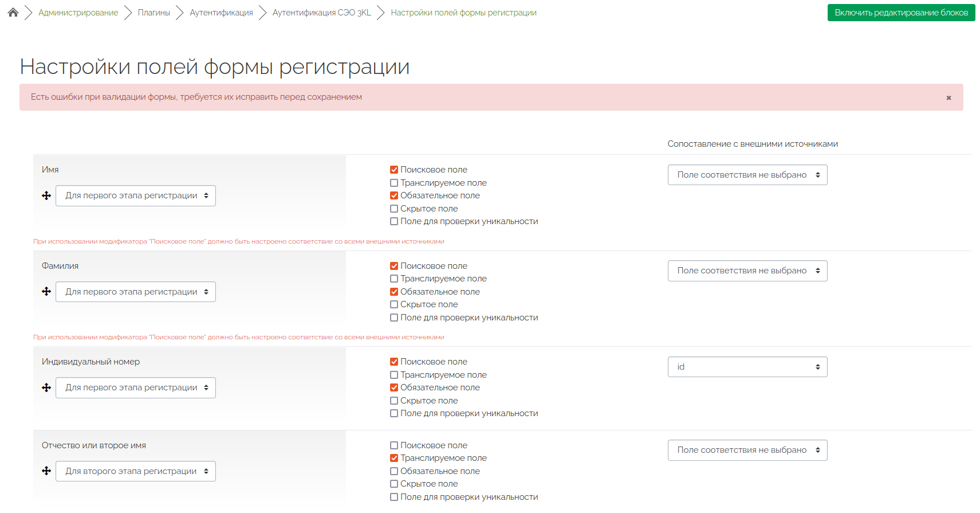
Task: Enable Транслируемое поле for Имя
Action: pyautogui.click(x=394, y=183)
